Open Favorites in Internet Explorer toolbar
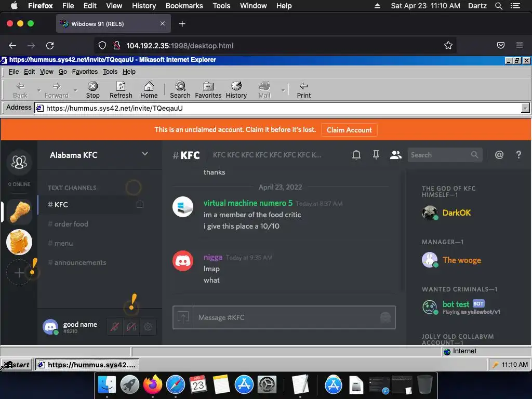532x399 pixels. click(x=208, y=90)
